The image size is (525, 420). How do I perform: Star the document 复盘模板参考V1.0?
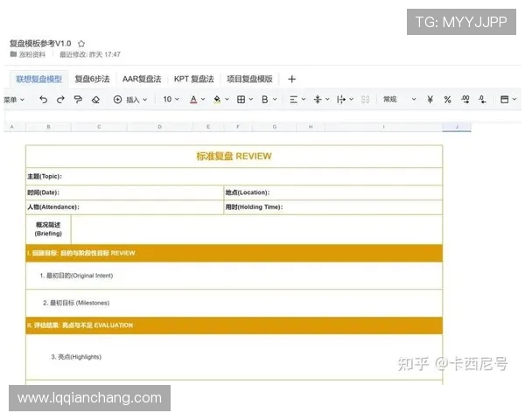click(81, 44)
